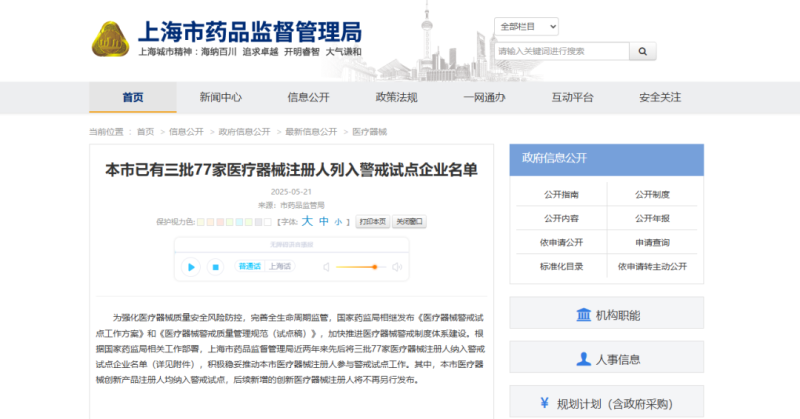Click the magnifier search button
This screenshot has height=419, width=800.
642,50
